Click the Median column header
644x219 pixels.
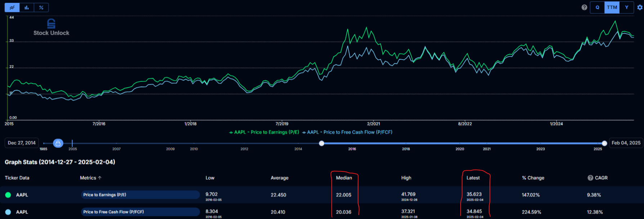point(344,178)
